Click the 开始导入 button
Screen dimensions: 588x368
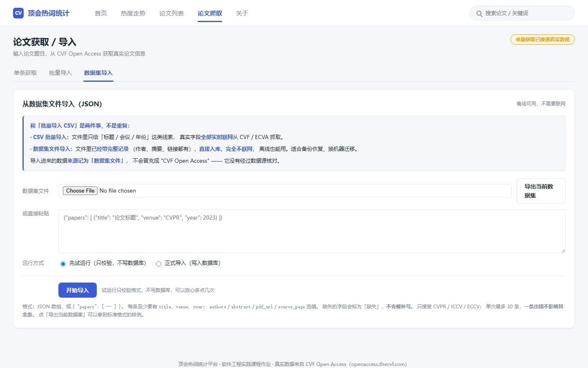[78, 290]
